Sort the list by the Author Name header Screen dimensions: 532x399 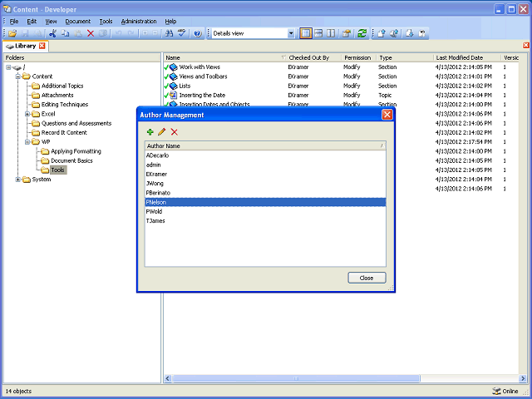[x=265, y=146]
